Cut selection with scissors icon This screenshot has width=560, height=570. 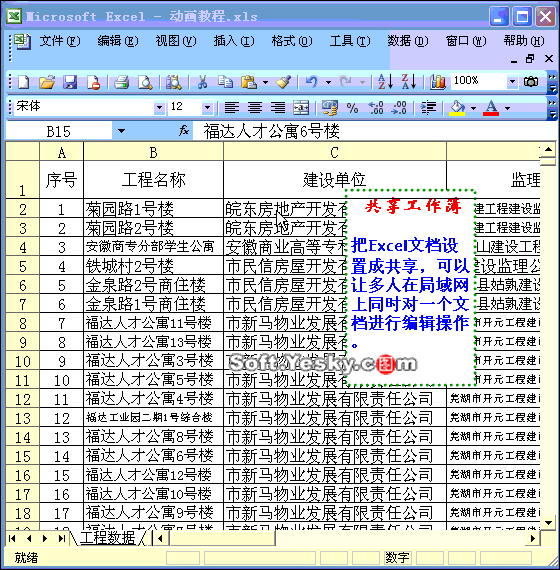202,82
